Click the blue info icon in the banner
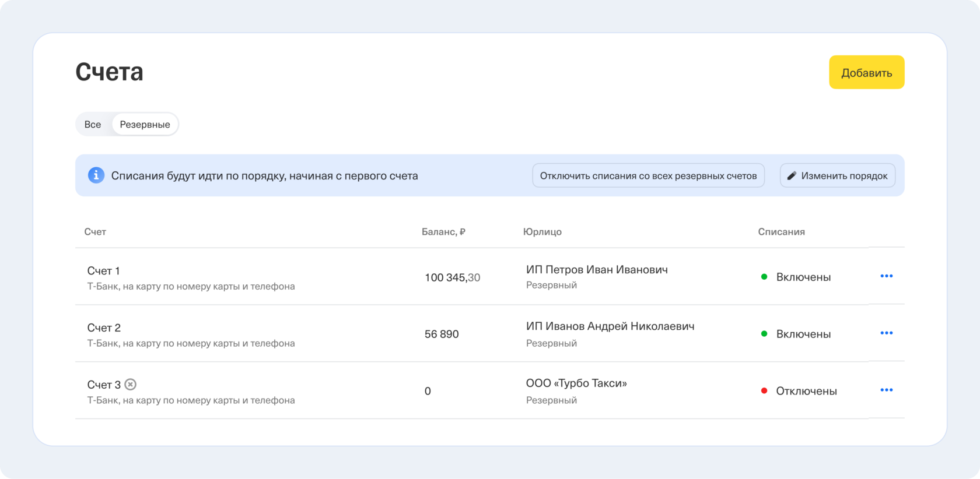Image resolution: width=980 pixels, height=479 pixels. [96, 175]
